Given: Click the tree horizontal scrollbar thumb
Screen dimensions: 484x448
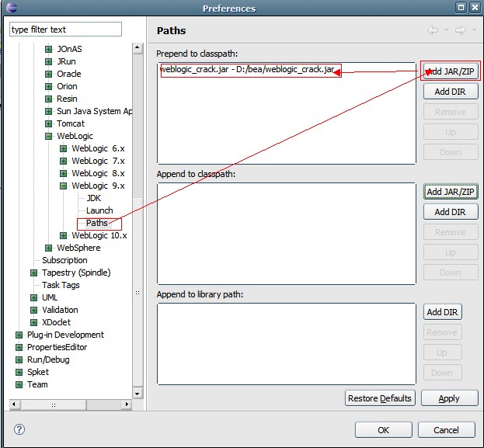Looking at the screenshot, I should click(x=54, y=405).
